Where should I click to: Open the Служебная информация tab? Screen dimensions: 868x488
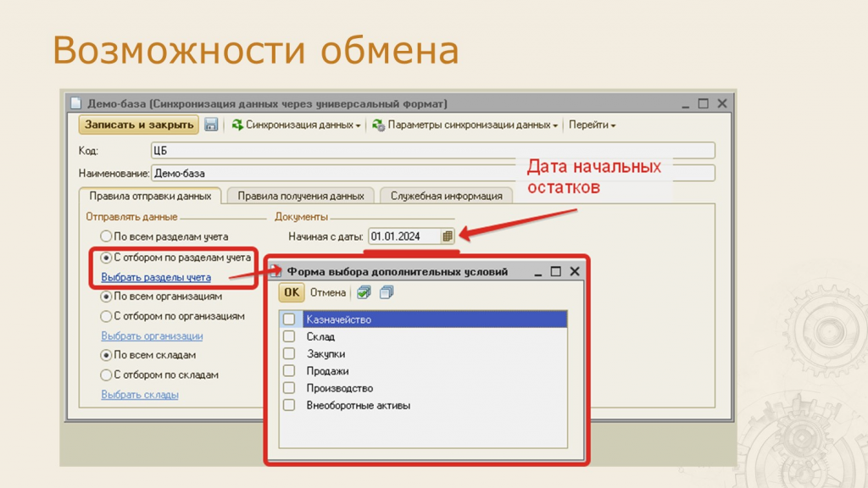(x=446, y=196)
